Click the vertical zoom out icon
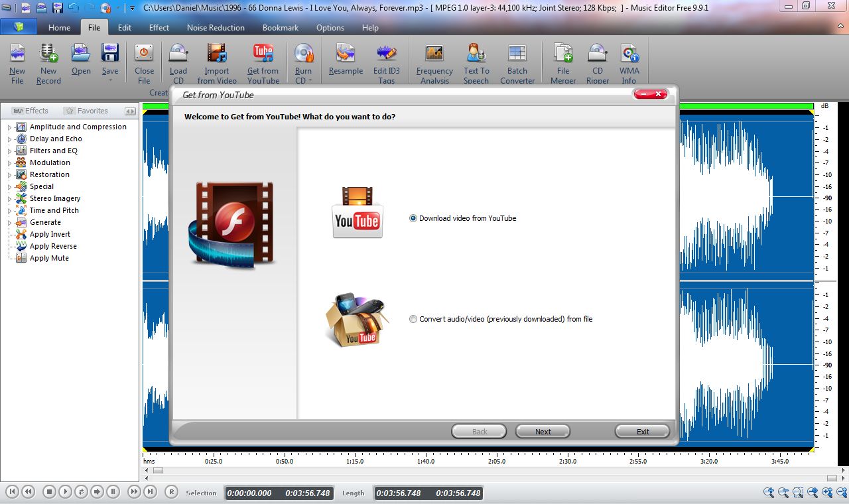 pos(842,492)
